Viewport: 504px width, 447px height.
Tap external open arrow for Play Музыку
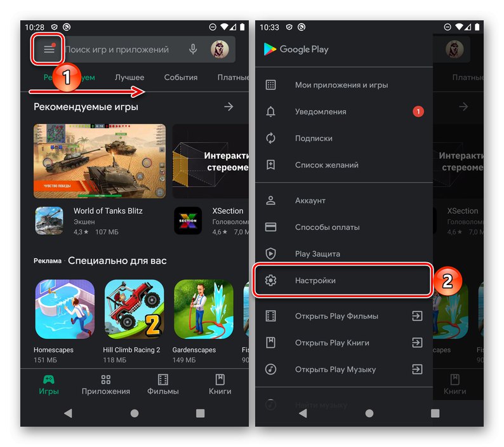coord(417,370)
